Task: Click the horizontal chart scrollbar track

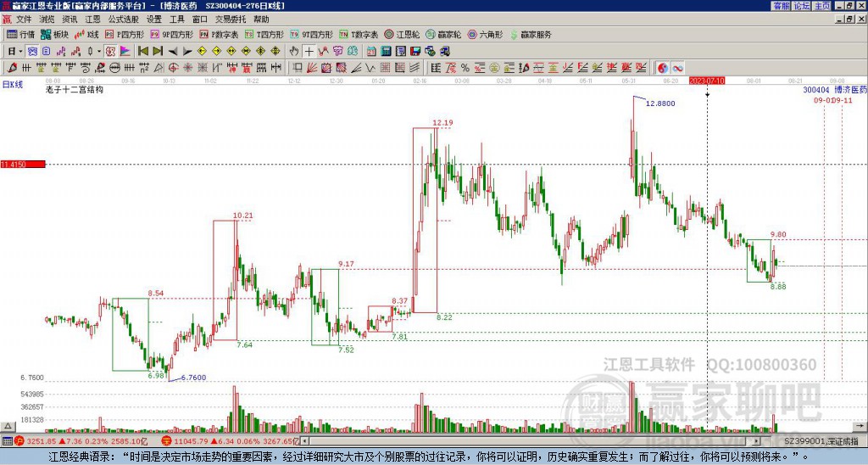Action: [x=531, y=441]
